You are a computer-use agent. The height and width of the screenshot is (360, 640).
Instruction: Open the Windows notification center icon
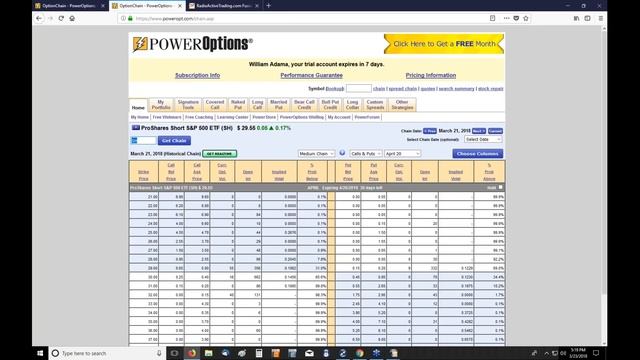[x=596, y=353]
